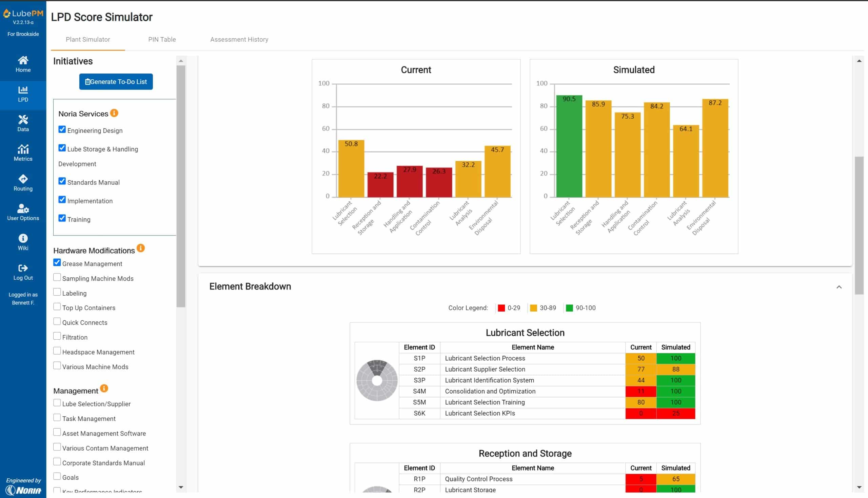The width and height of the screenshot is (868, 498).
Task: Click the Initiatives panel scrollbar thumb
Action: [181, 186]
